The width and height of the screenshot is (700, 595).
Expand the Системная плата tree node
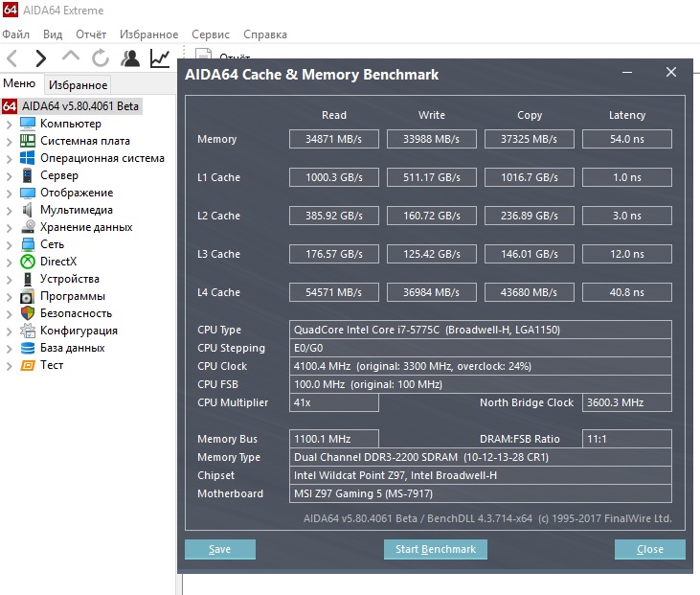click(10, 141)
